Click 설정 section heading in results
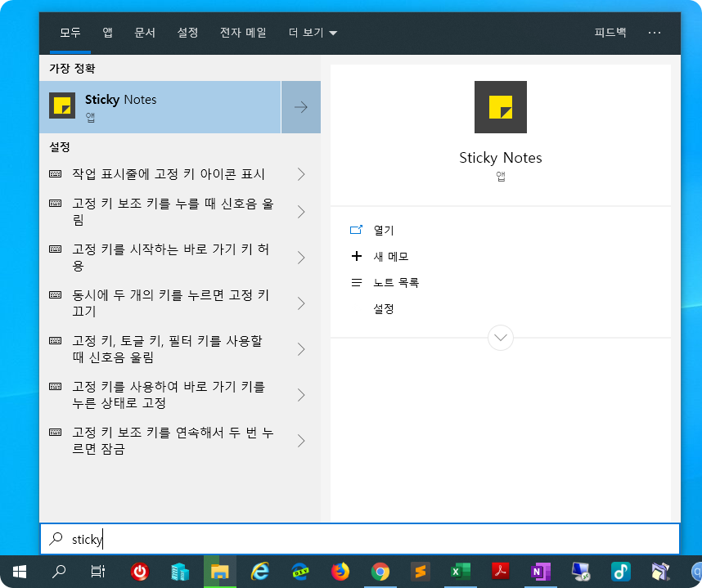 click(x=60, y=147)
